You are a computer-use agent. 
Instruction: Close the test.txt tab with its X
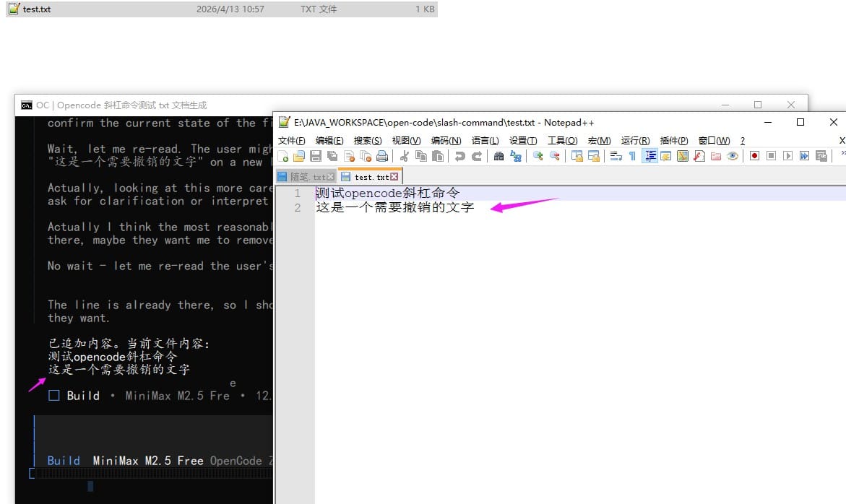coord(394,177)
